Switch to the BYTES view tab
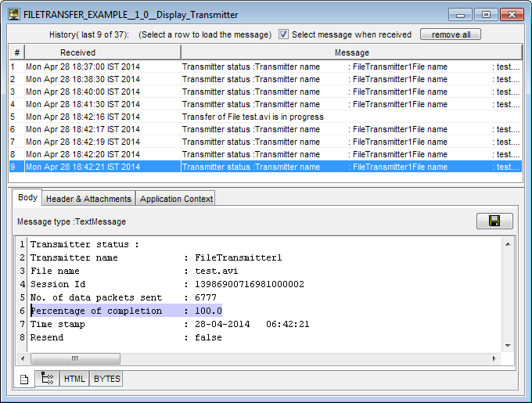 (106, 379)
